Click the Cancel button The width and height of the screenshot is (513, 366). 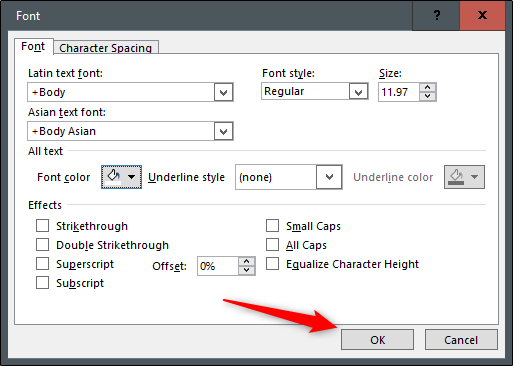(x=461, y=340)
